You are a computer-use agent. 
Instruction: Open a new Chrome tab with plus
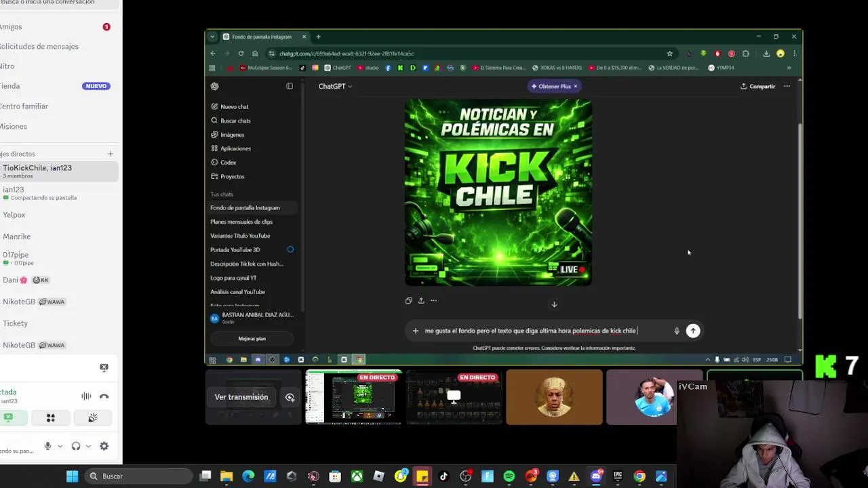point(318,37)
